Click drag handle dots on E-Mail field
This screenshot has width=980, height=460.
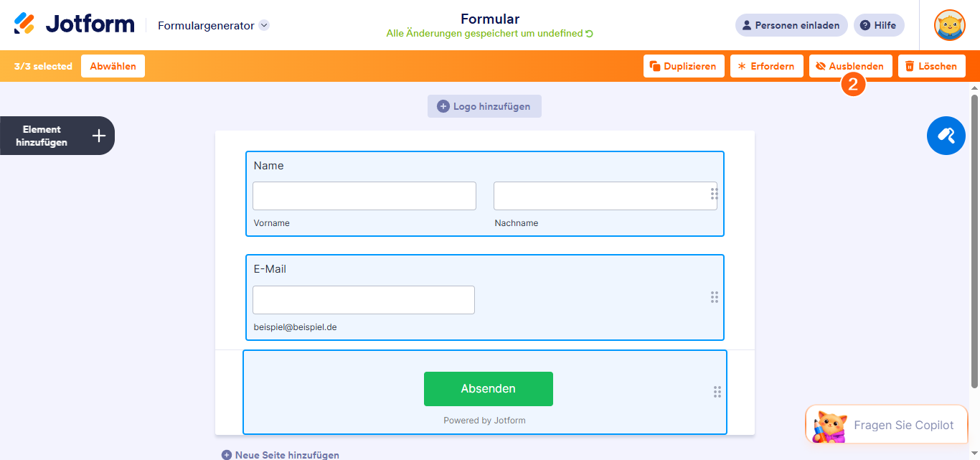(x=714, y=297)
